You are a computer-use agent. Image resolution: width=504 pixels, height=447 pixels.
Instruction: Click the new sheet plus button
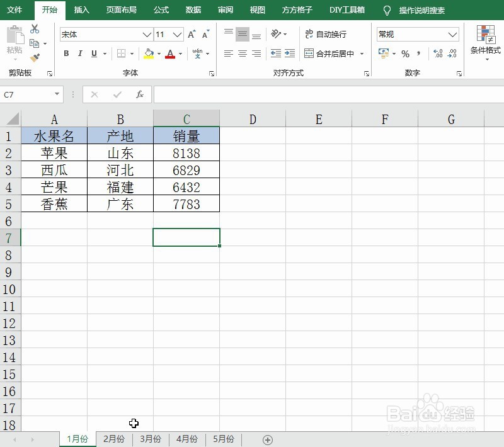tap(268, 439)
